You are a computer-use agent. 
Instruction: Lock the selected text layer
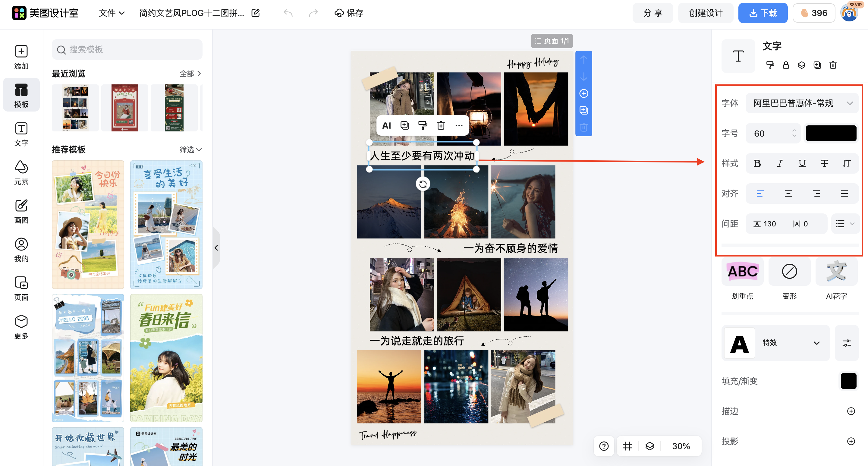tap(786, 65)
